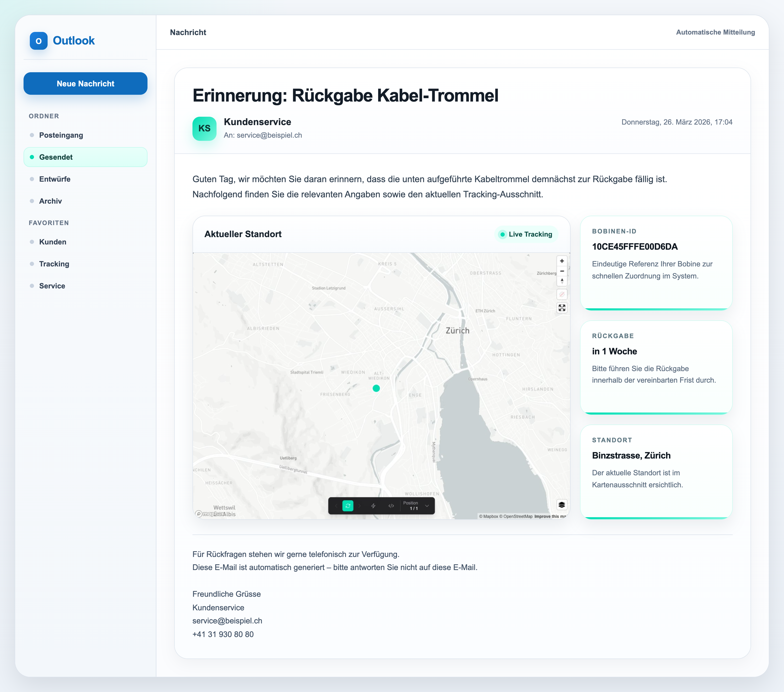The image size is (784, 692).
Task: Click the Neue Nachricht button
Action: pos(85,84)
